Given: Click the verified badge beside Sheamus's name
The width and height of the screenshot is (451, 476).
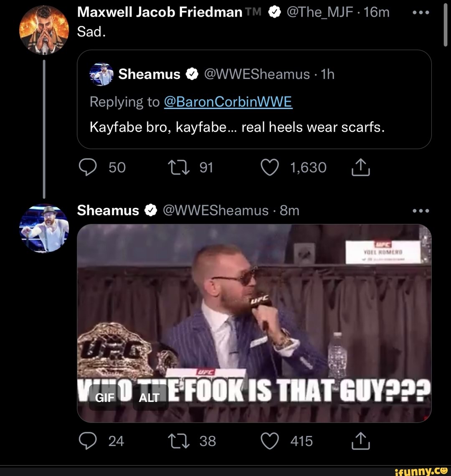Looking at the screenshot, I should (151, 210).
